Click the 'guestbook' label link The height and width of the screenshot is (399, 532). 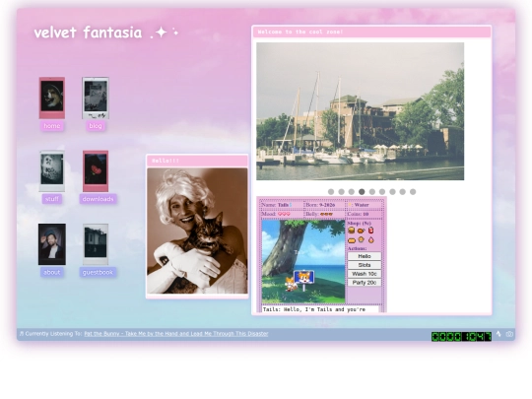pyautogui.click(x=98, y=272)
